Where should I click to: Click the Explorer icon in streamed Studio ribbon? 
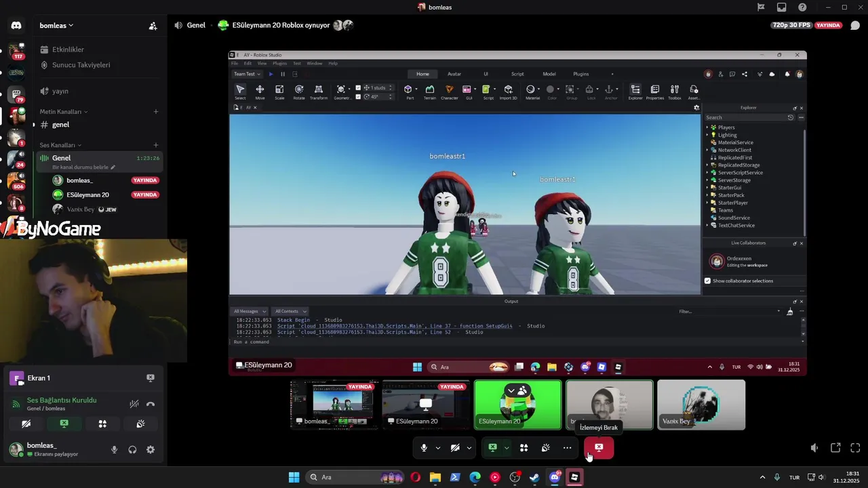pyautogui.click(x=635, y=92)
